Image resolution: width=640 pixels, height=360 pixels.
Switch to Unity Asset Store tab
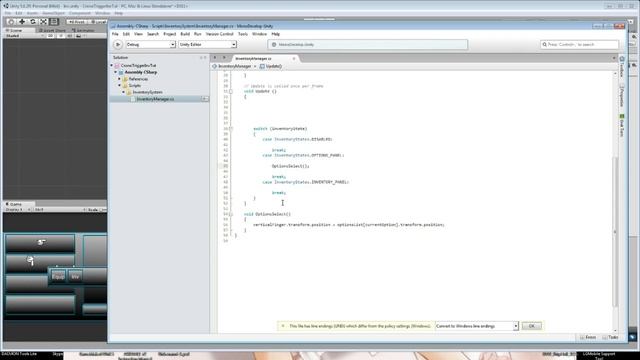point(52,30)
